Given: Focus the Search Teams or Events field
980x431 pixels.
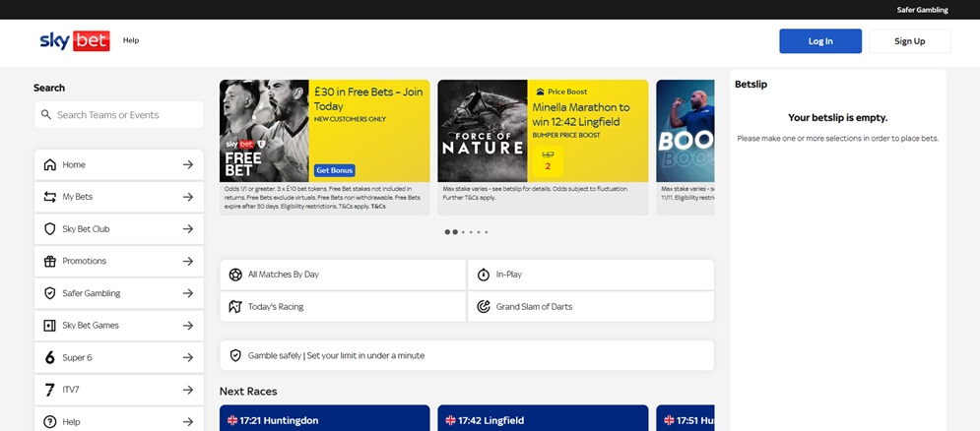Looking at the screenshot, I should pyautogui.click(x=126, y=115).
